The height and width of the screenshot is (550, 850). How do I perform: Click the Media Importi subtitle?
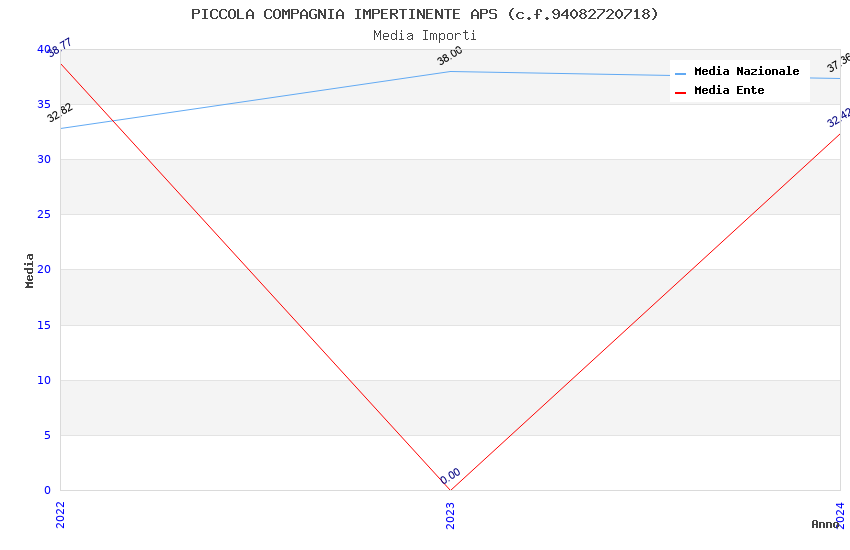[x=425, y=36]
